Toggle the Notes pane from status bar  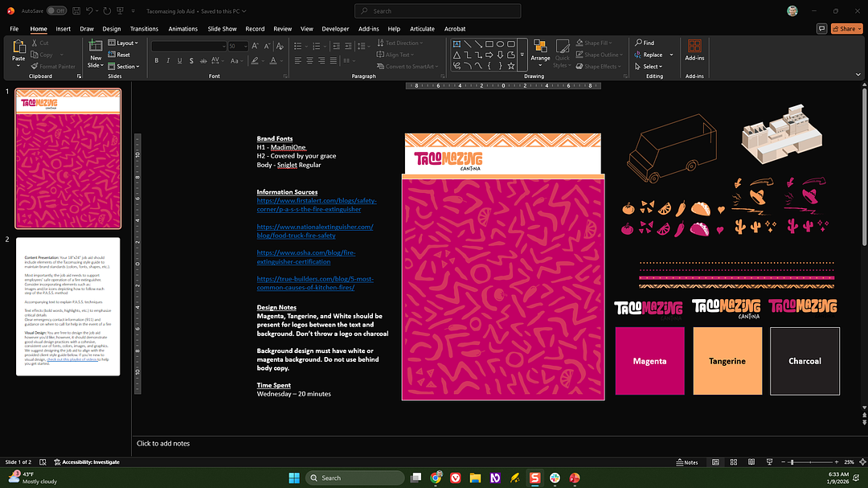click(687, 462)
